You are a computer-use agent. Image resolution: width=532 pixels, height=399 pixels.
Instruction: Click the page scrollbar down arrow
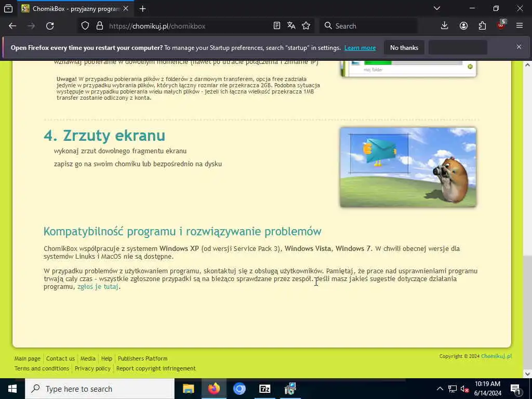click(x=528, y=374)
